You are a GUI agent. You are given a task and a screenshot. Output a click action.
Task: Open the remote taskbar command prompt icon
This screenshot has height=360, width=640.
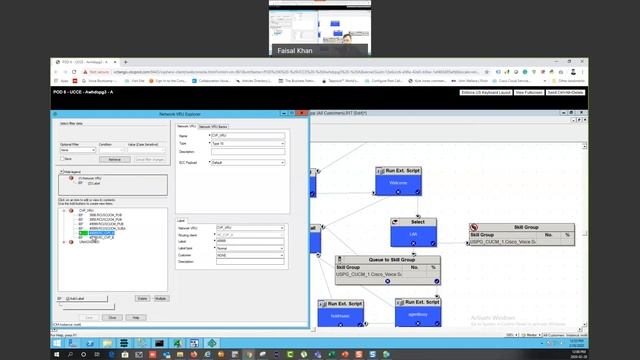click(159, 343)
